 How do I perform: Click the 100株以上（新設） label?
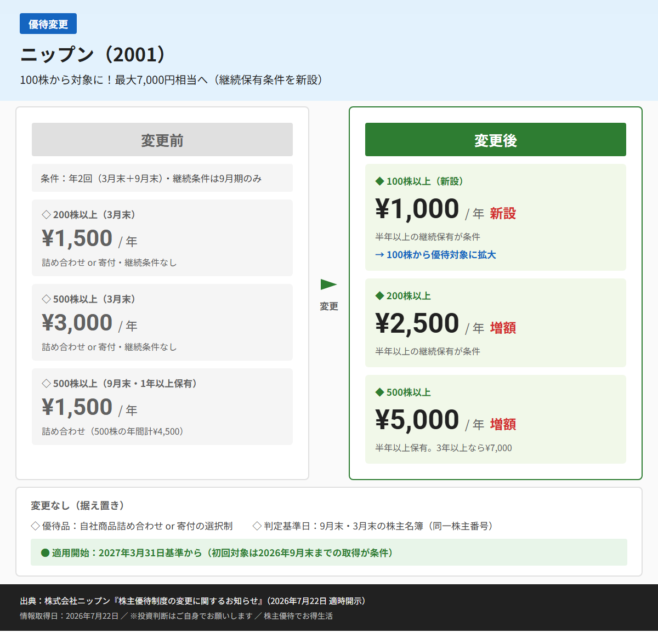tap(425, 181)
